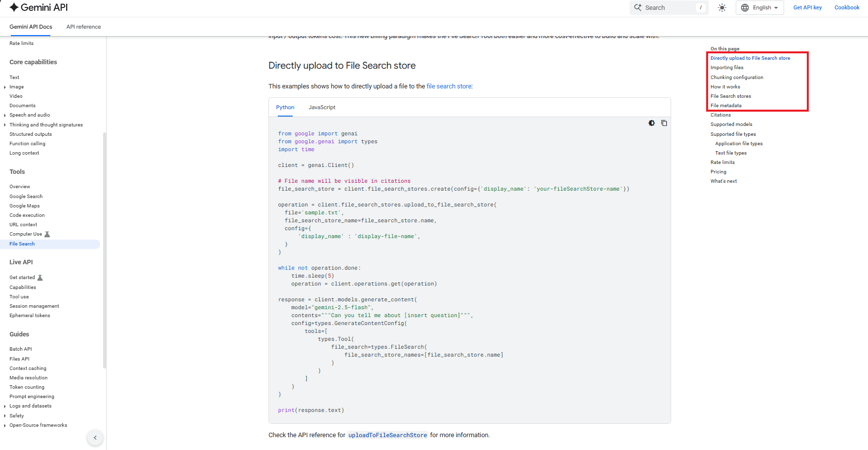
Task: Toggle the site theme with the sun icon
Action: coord(721,7)
